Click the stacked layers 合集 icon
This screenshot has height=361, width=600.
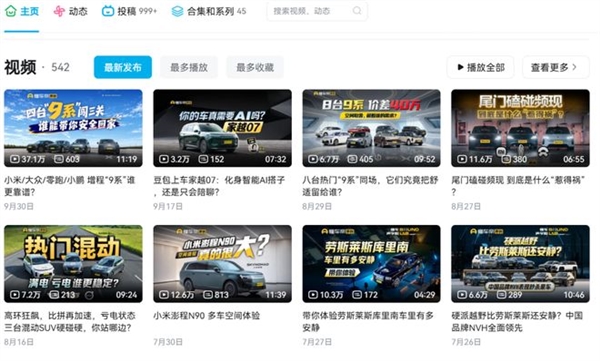tap(177, 11)
